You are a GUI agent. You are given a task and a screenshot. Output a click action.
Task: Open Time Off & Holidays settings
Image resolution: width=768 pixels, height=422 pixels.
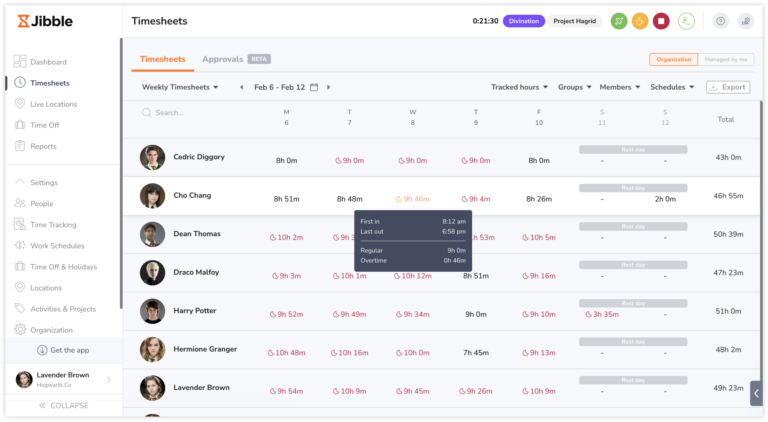pyautogui.click(x=55, y=266)
